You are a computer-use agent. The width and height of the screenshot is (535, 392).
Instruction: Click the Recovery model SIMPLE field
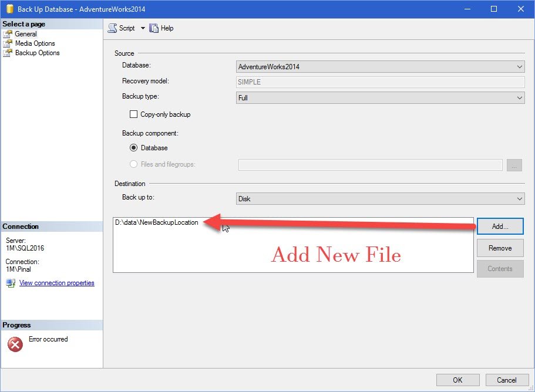[380, 82]
